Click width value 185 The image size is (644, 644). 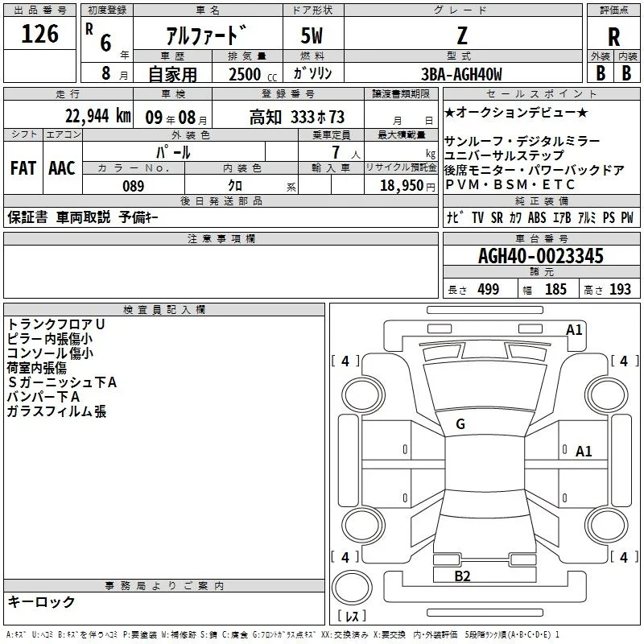pyautogui.click(x=555, y=289)
